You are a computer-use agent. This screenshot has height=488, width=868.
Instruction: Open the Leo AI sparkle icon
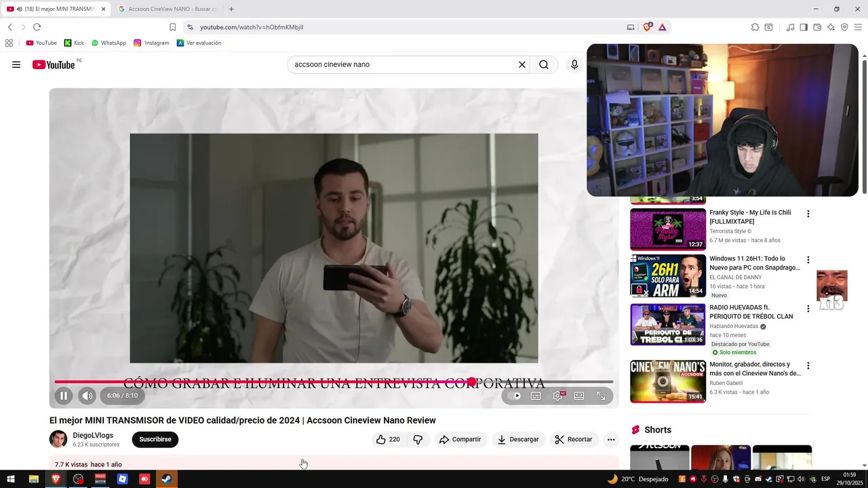831,27
